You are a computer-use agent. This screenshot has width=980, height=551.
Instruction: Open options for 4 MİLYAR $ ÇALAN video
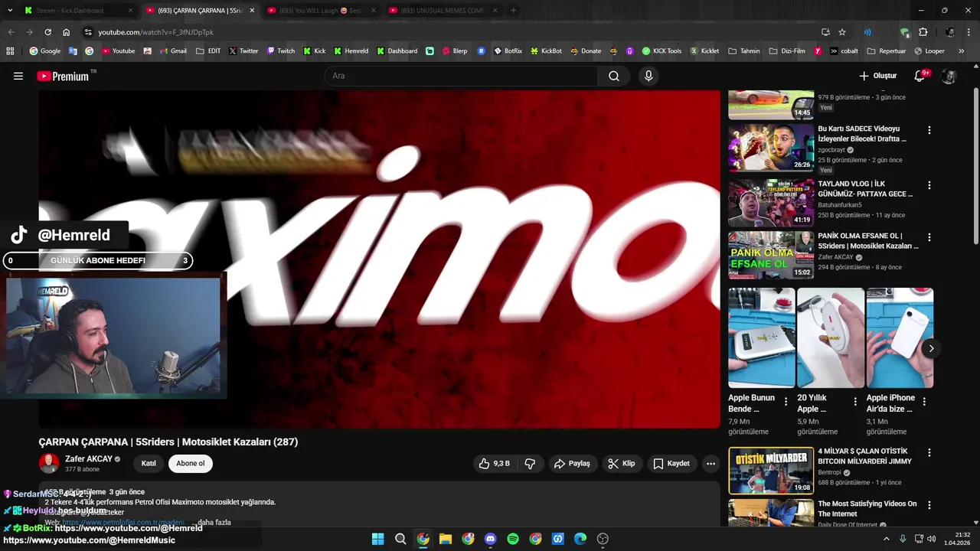click(929, 452)
